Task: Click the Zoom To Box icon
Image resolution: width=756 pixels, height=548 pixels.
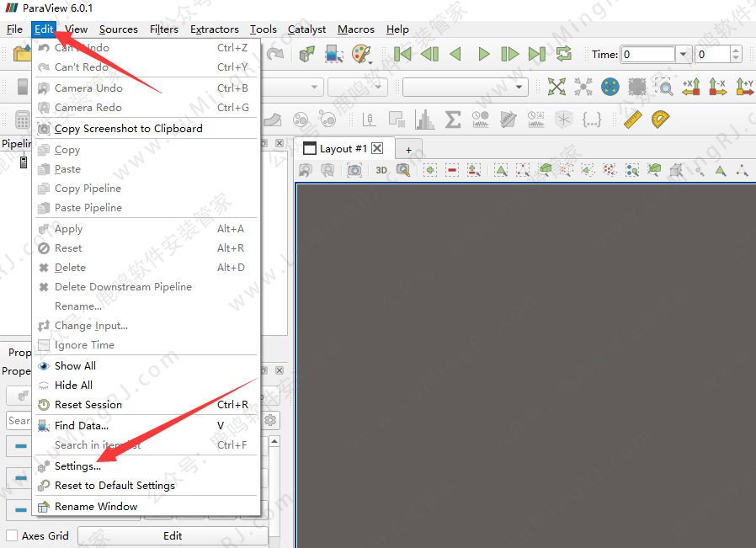Action: point(665,88)
